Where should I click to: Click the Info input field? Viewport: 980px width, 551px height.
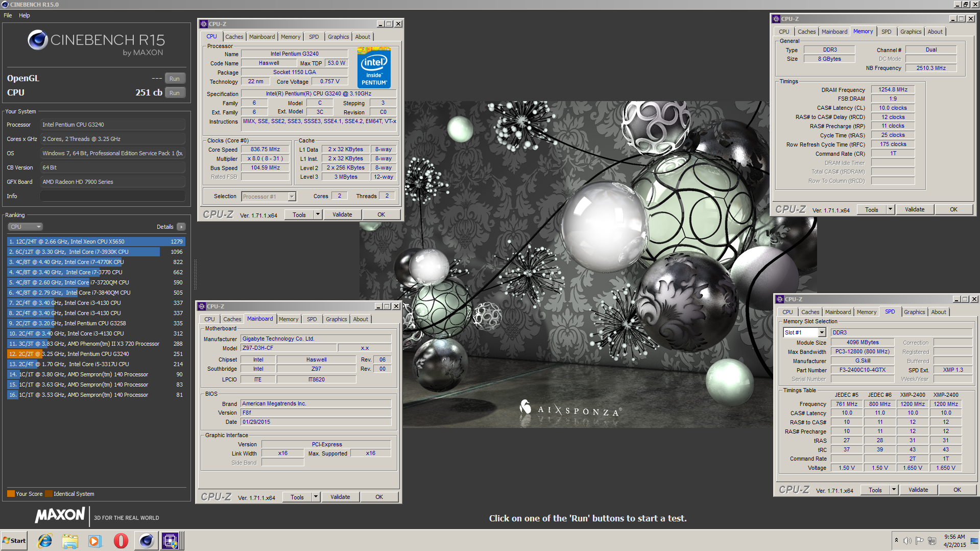click(112, 196)
